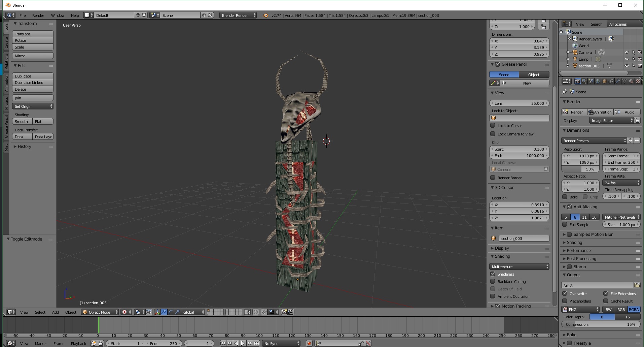Select the Material properties tab icon
Screen dimensions: 644x347
point(631,81)
